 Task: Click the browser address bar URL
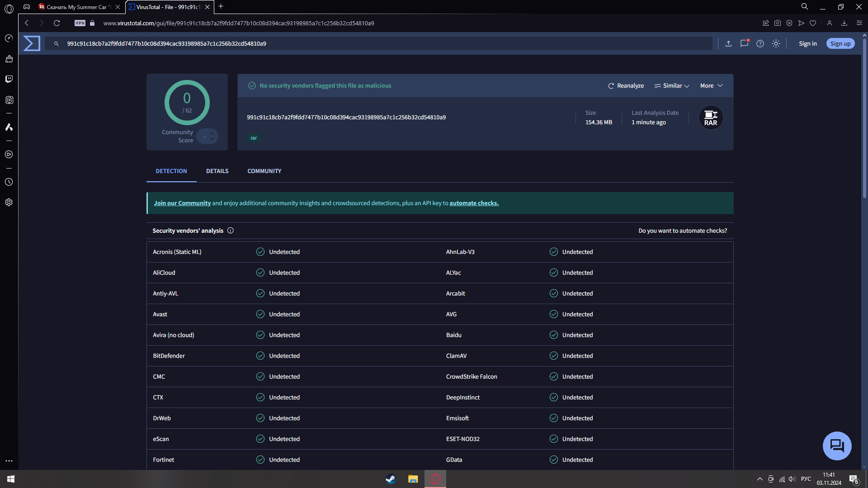[x=238, y=23]
